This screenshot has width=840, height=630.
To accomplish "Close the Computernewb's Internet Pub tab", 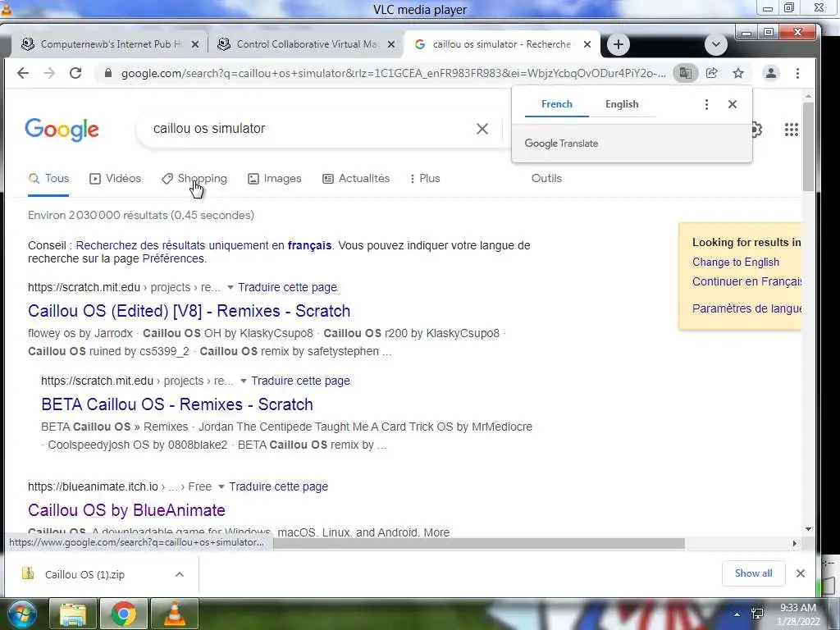I will pos(195,44).
